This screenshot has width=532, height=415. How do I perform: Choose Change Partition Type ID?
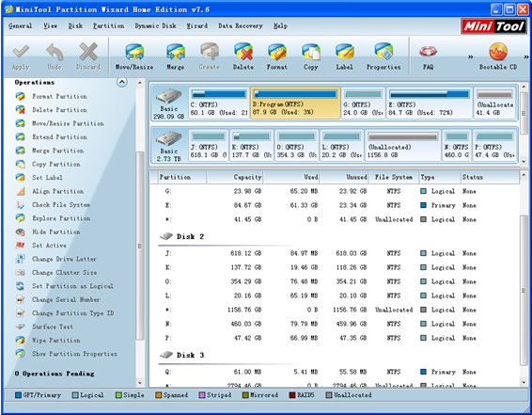coord(65,313)
